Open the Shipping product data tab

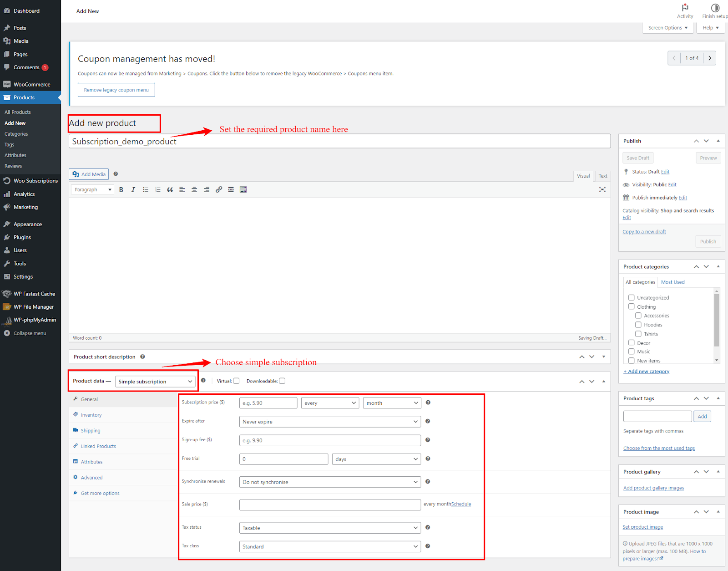[x=91, y=430]
